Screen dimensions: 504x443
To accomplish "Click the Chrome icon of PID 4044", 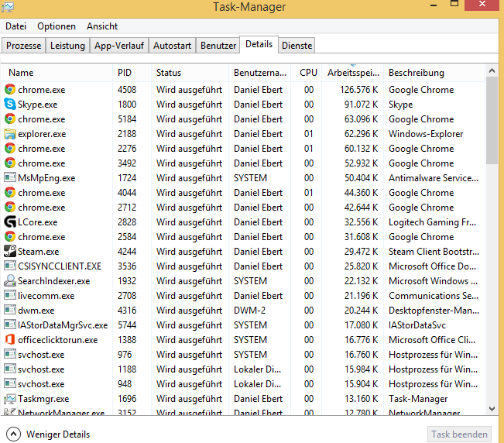I will 10,193.
